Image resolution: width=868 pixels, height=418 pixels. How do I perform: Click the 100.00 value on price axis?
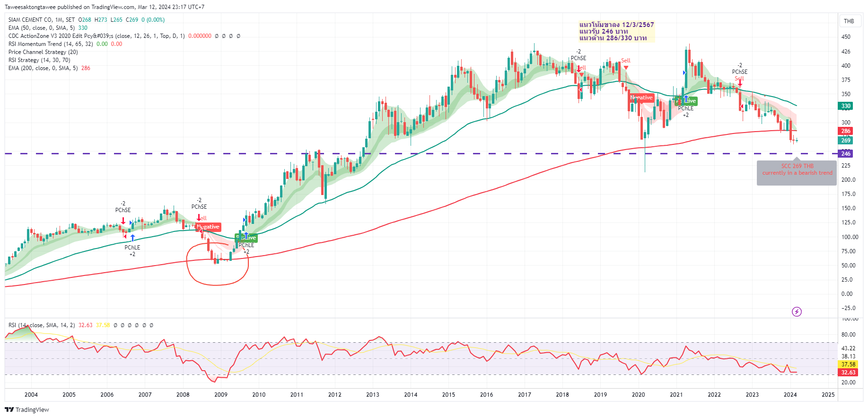[x=850, y=237]
